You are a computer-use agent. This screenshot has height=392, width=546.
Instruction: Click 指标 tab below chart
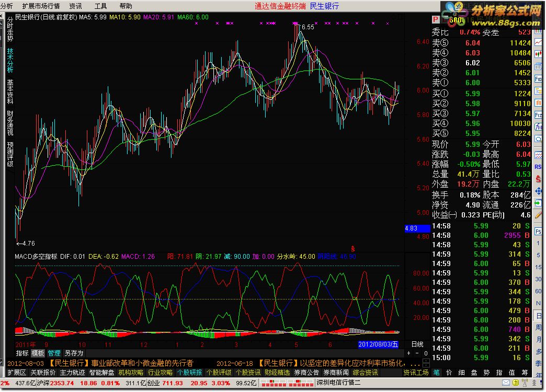click(22, 353)
